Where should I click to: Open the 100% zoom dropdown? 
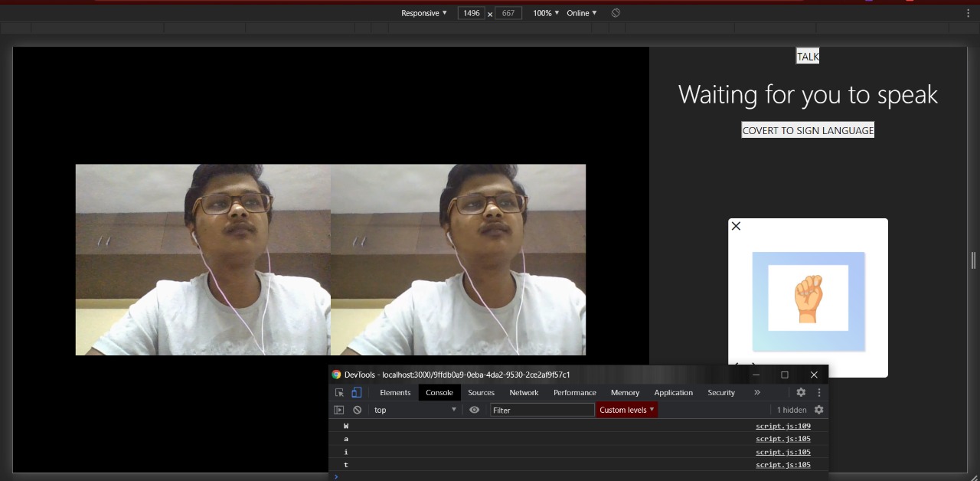click(x=546, y=13)
